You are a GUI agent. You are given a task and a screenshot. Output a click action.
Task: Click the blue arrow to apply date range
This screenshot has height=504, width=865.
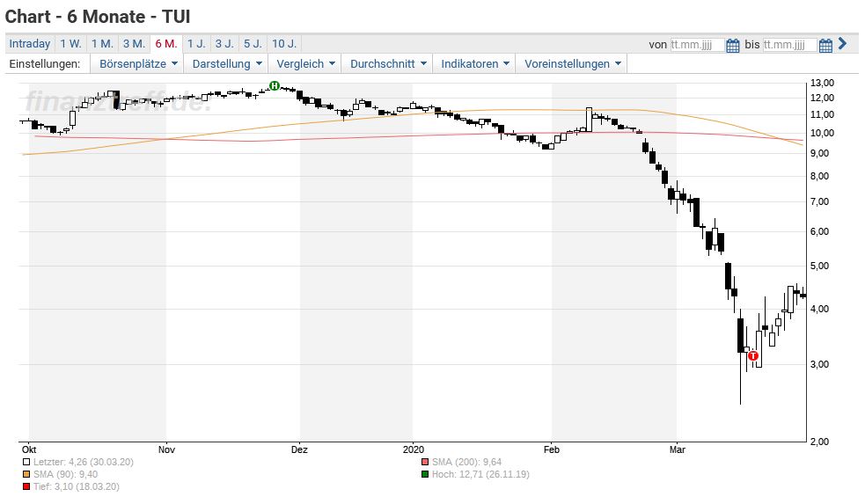coord(842,44)
